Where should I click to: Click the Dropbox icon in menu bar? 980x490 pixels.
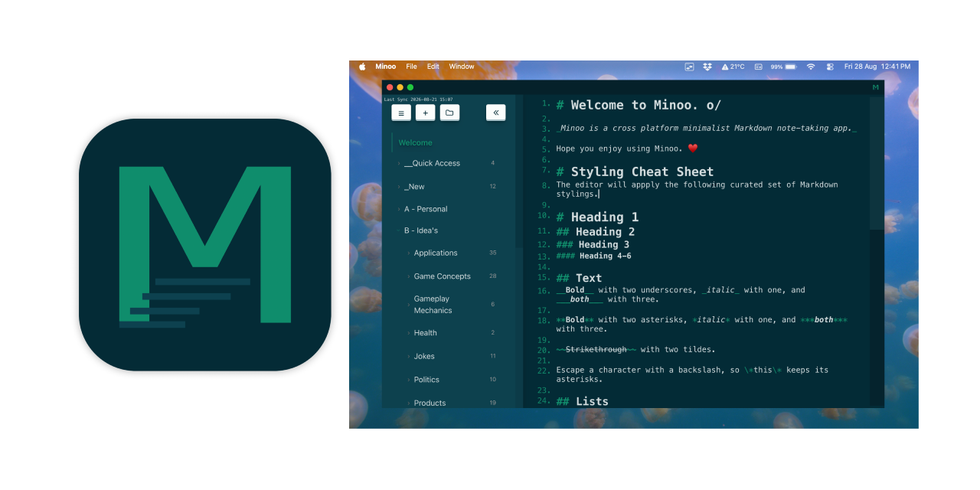click(707, 67)
